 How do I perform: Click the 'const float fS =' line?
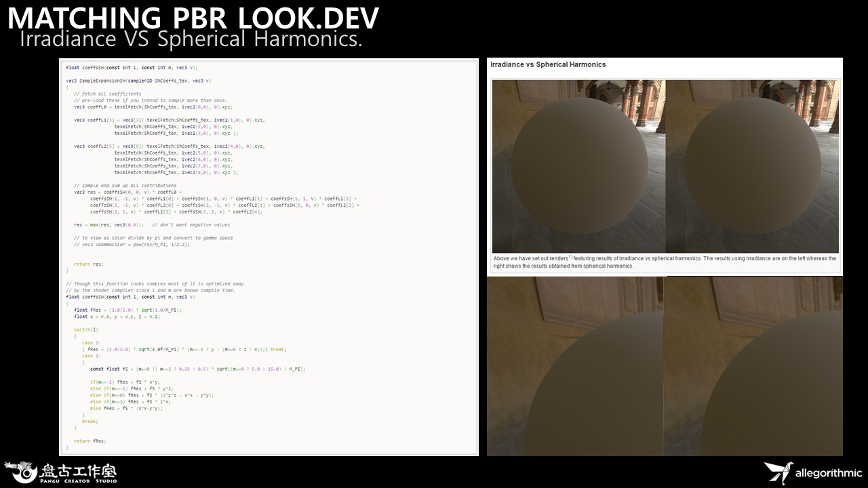pyautogui.click(x=197, y=369)
